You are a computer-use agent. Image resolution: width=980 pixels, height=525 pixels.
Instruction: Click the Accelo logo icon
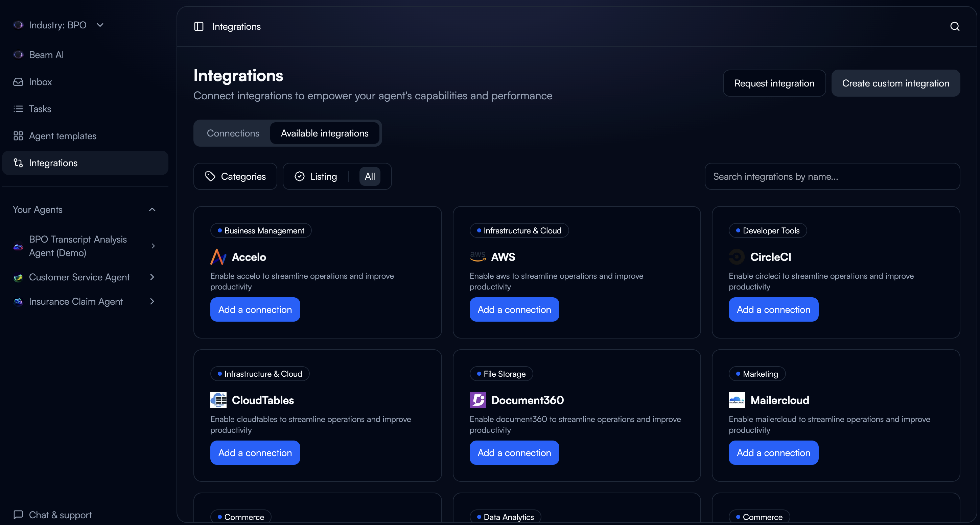218,257
